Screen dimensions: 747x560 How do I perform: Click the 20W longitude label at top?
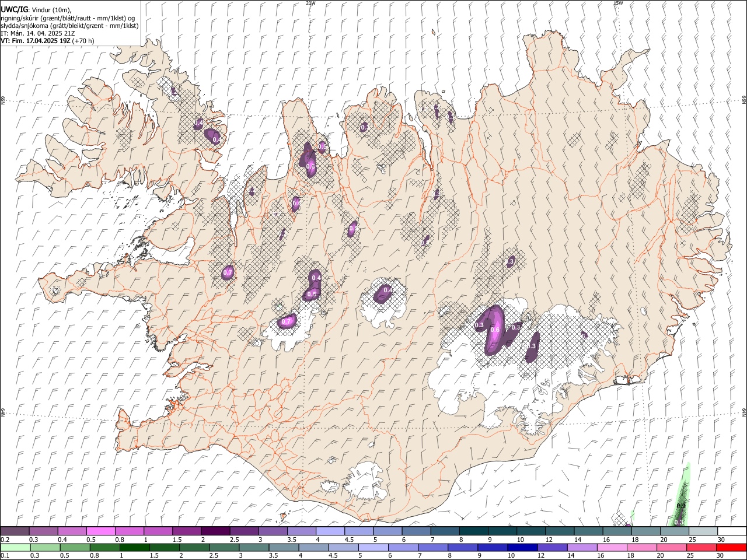tap(310, 3)
